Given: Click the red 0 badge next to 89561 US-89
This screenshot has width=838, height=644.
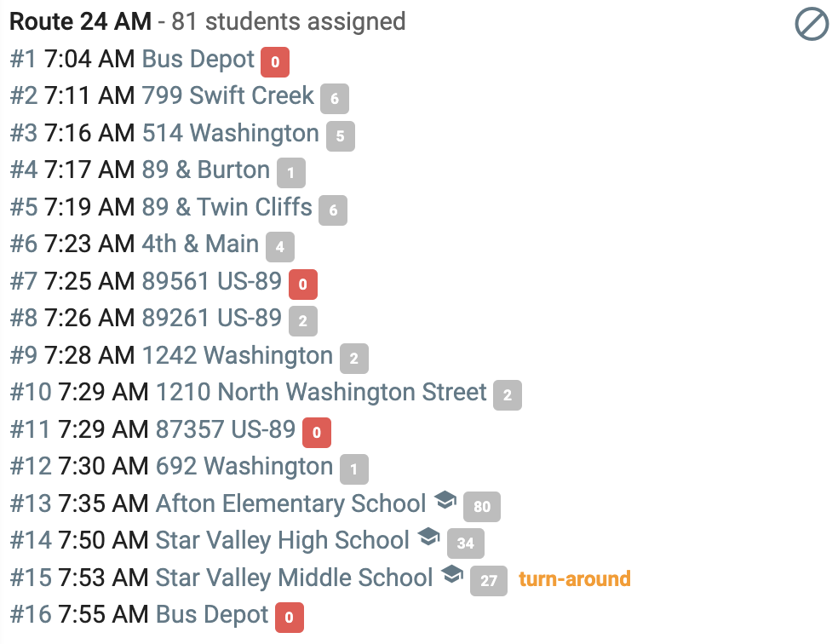Looking at the screenshot, I should click(303, 285).
